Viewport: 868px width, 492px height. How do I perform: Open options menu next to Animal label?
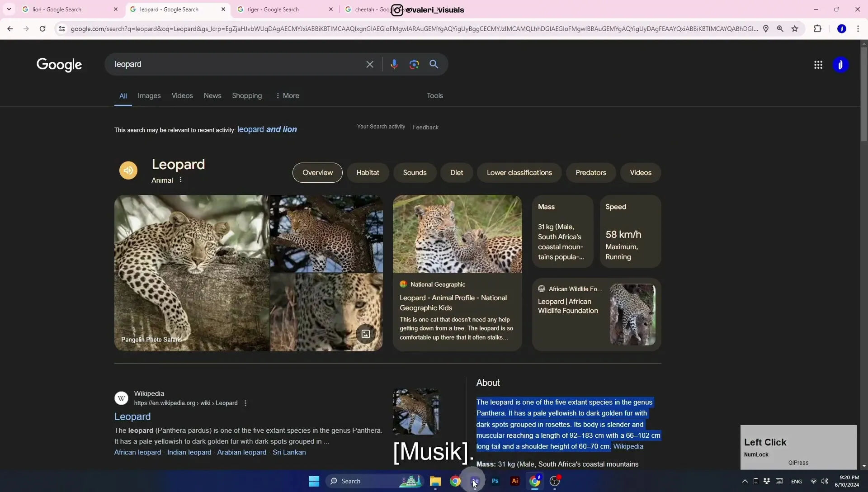[180, 180]
